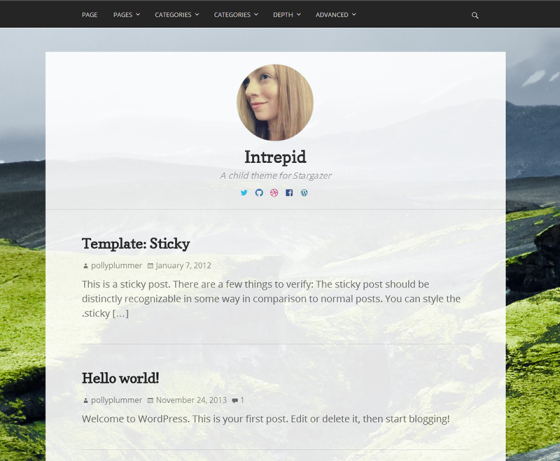Open the Hello world! post title
The image size is (560, 461).
pos(120,378)
